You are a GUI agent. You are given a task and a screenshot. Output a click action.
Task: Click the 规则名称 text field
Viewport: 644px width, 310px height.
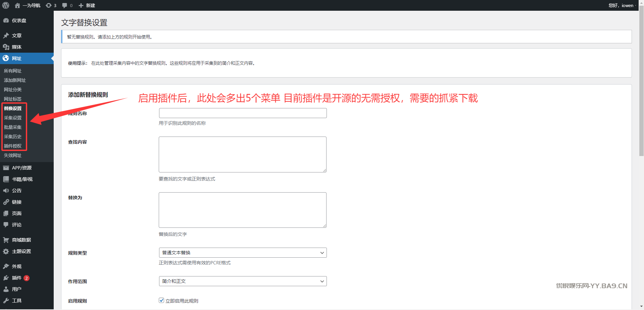point(243,113)
